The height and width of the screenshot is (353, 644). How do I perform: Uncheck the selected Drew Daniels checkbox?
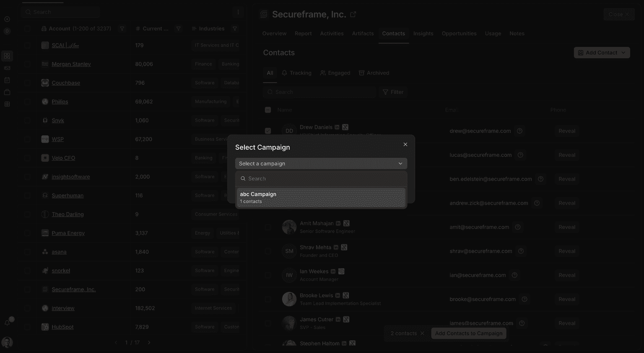[x=268, y=130]
